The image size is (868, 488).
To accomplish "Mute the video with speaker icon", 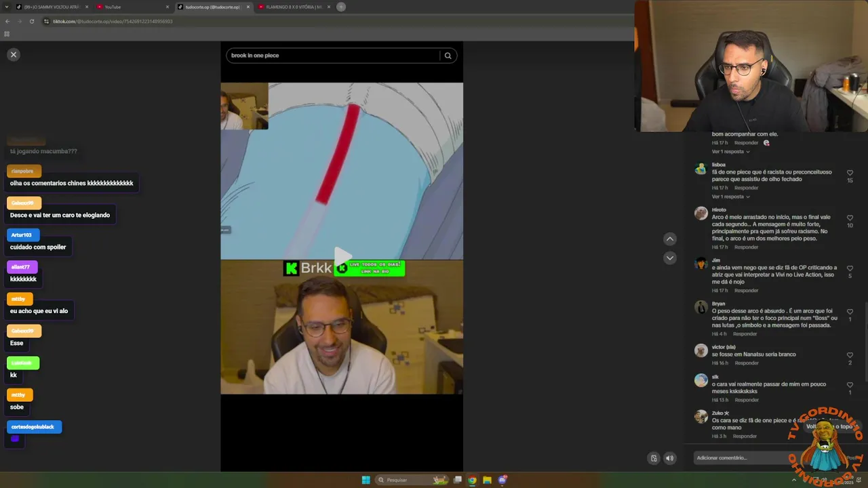I will coord(669,458).
